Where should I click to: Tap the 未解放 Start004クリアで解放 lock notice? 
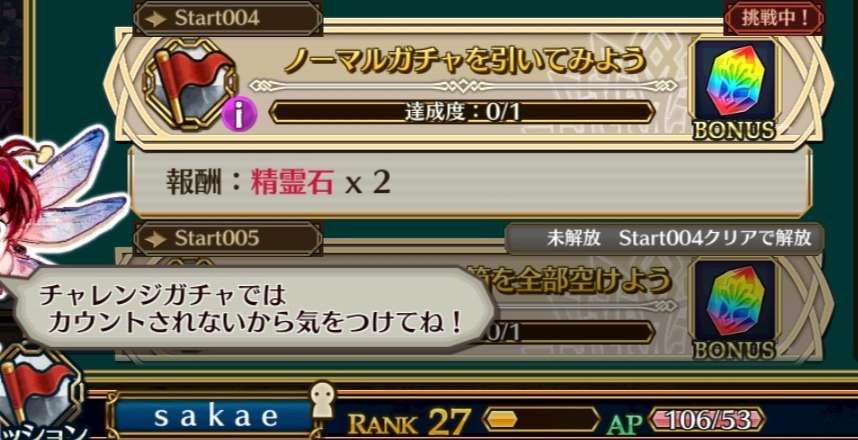coord(664,239)
